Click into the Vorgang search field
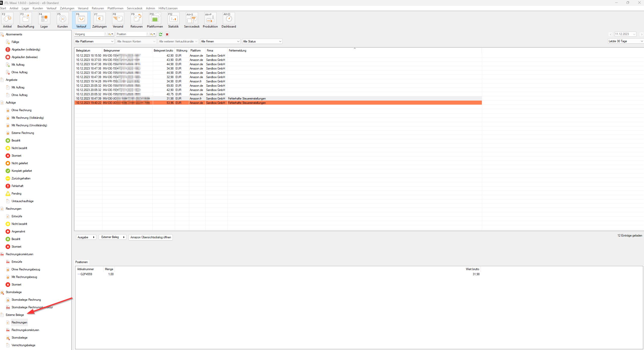 pos(90,34)
